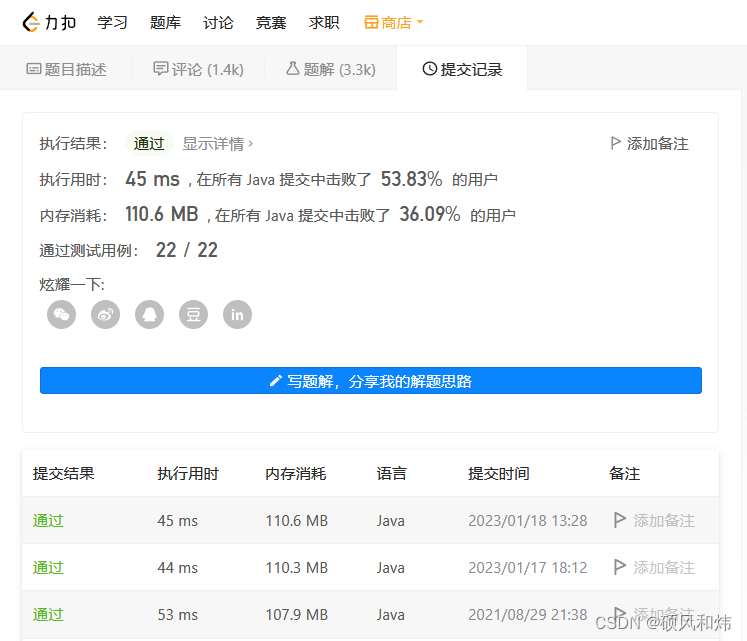Click the 22 / 22 test case count
This screenshot has width=747, height=641.
coord(187,250)
